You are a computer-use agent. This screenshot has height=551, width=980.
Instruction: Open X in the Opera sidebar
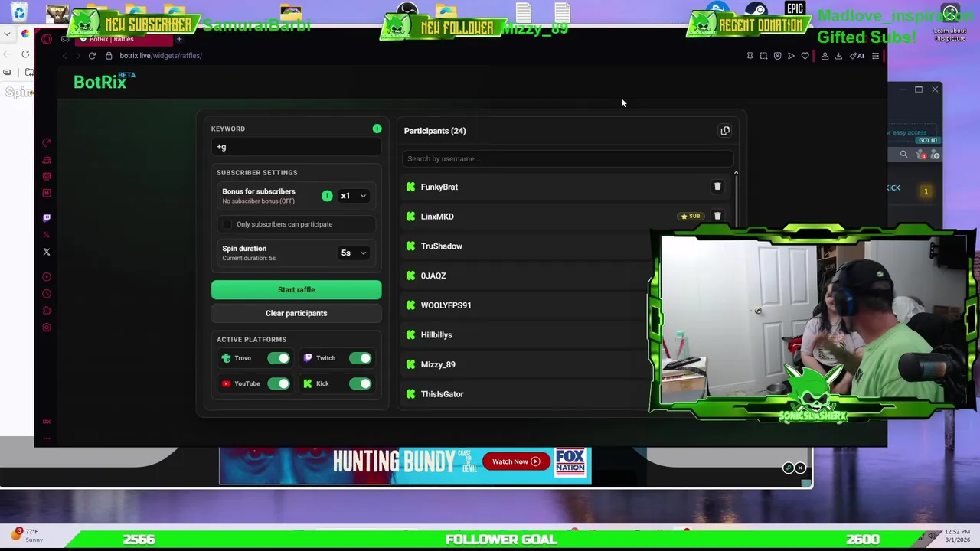[x=47, y=252]
